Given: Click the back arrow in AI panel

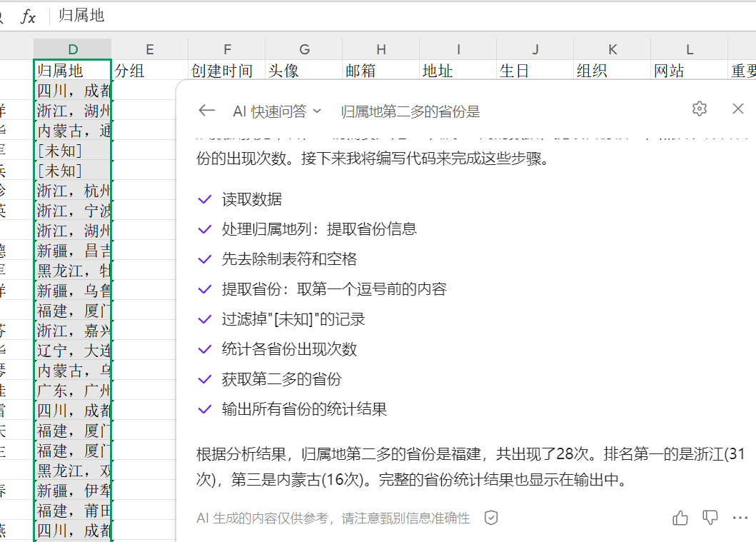Looking at the screenshot, I should (x=207, y=110).
